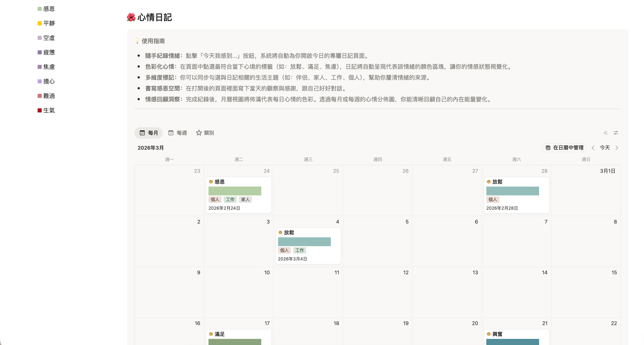Click the 今天 button
Screen dimensions: 644x345
coord(605,148)
